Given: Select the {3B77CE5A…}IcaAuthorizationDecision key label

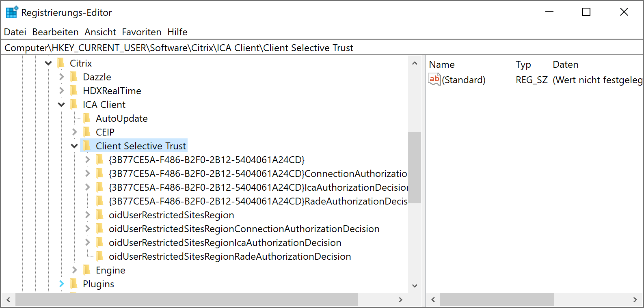Looking at the screenshot, I should [x=258, y=187].
